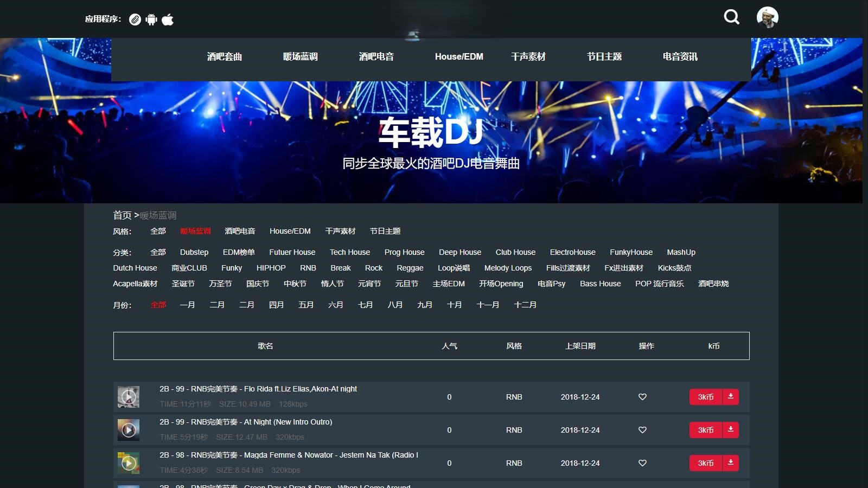Play the Flo Rida At night track
This screenshot has height=488, width=868.
click(x=129, y=397)
